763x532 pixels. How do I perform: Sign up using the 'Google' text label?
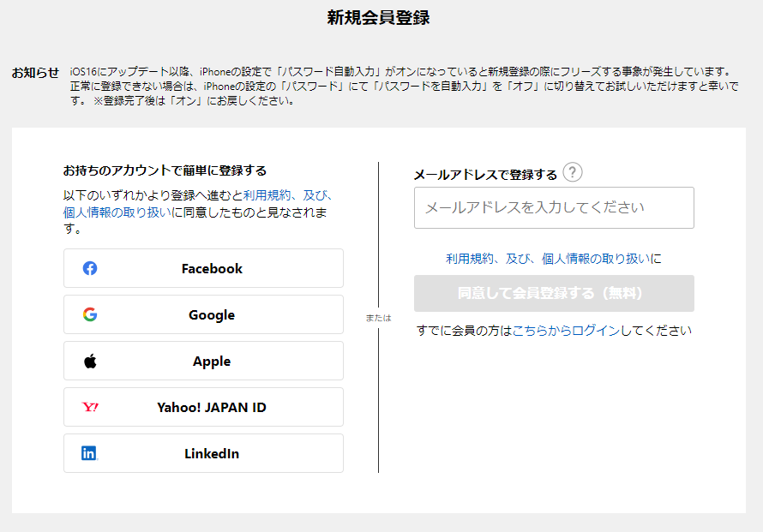click(x=212, y=314)
